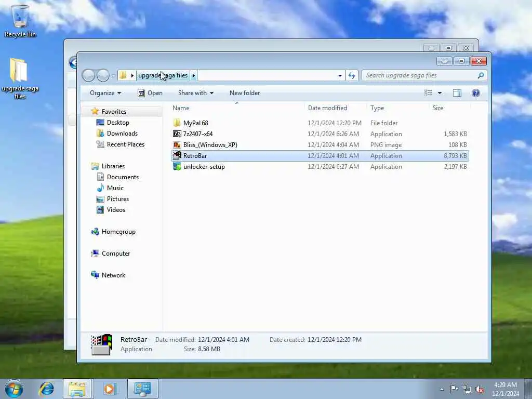Click Libraries in the navigation pane

click(113, 166)
